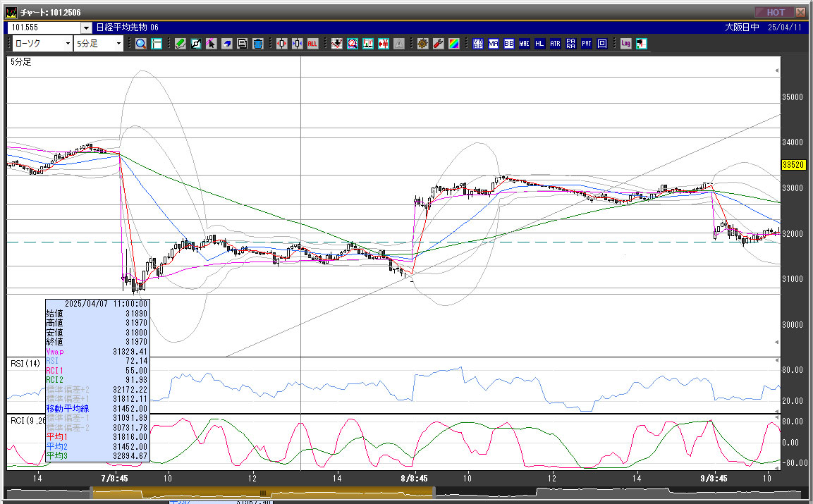The width and height of the screenshot is (813, 504).
Task: Click the magnifier Q search chart icon
Action: (x=352, y=44)
